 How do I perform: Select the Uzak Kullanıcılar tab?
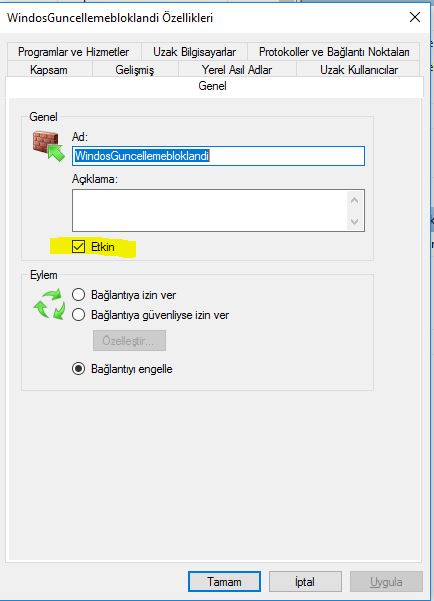point(358,70)
